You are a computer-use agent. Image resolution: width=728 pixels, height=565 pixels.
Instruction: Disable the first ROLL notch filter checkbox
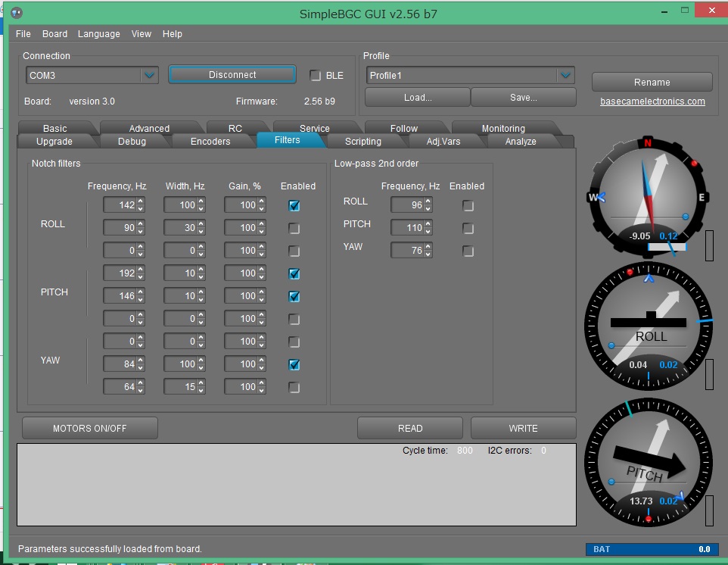coord(294,205)
